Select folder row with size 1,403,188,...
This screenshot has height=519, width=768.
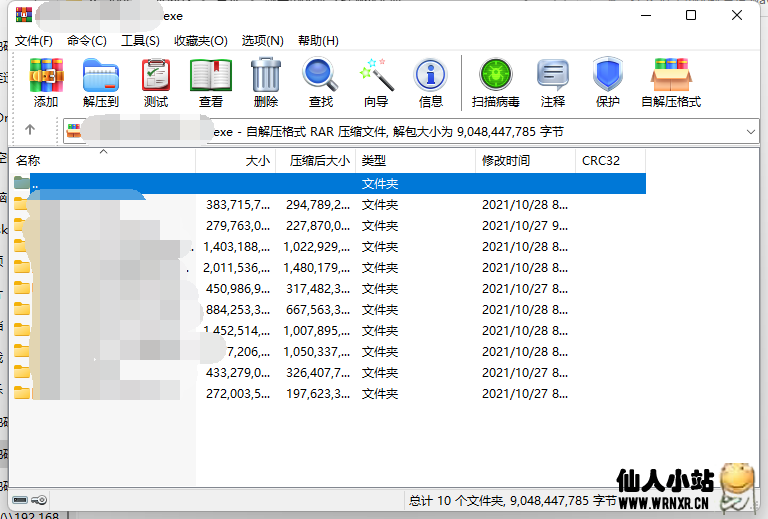328,247
